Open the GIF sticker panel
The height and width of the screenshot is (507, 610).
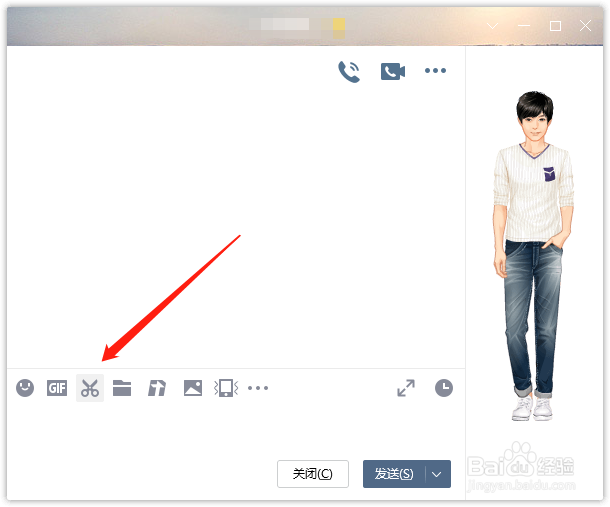pyautogui.click(x=57, y=388)
